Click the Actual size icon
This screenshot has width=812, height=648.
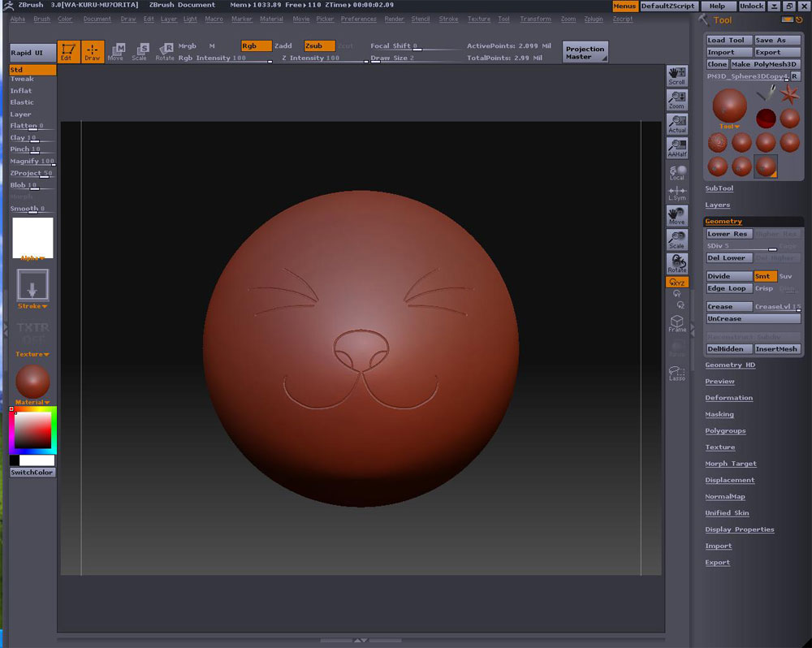(x=676, y=124)
